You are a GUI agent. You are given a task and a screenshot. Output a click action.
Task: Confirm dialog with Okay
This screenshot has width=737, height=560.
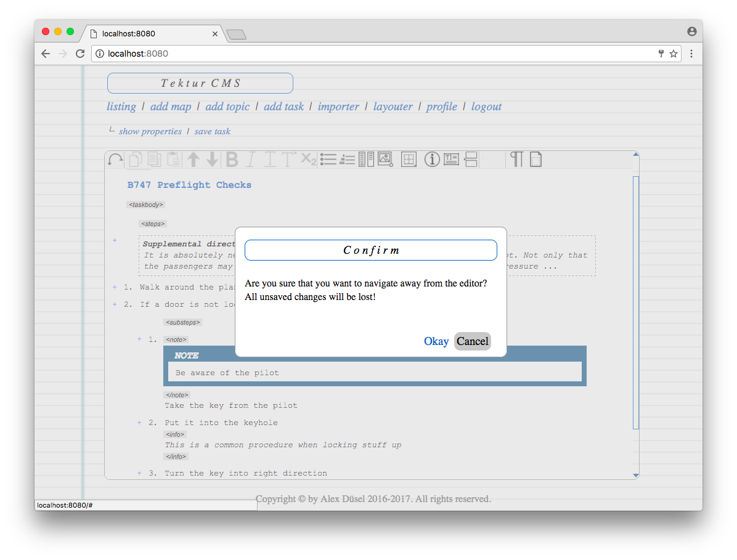436,341
